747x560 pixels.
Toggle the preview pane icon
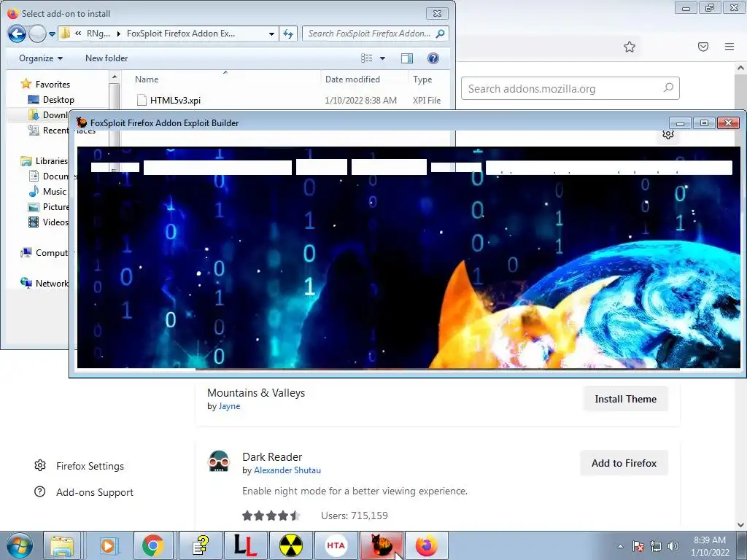click(x=407, y=58)
